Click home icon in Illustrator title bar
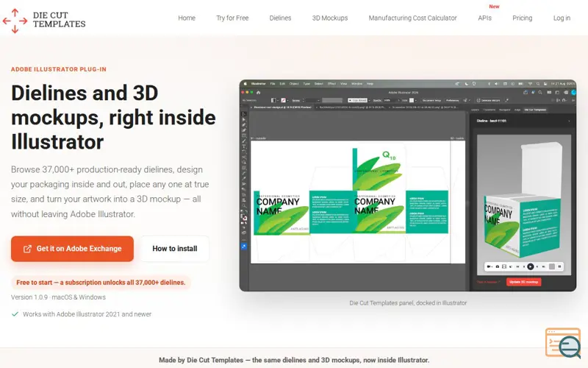 [x=259, y=93]
